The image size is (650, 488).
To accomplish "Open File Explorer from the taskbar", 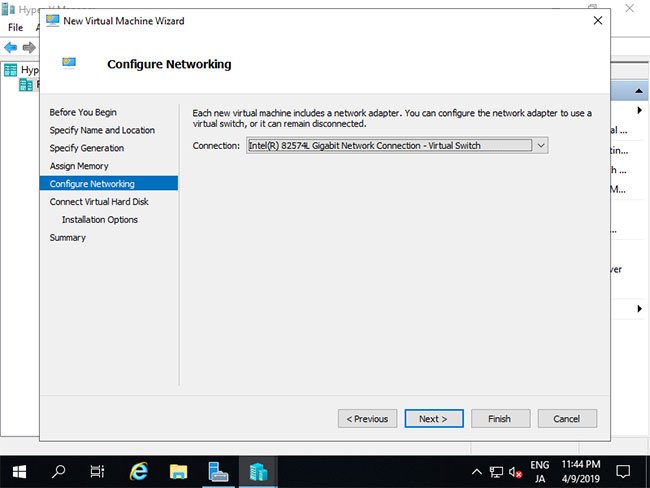I will click(178, 472).
